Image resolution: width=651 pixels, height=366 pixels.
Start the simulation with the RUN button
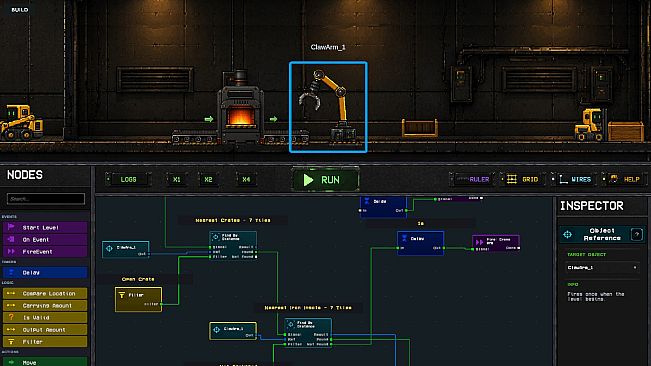(x=326, y=180)
